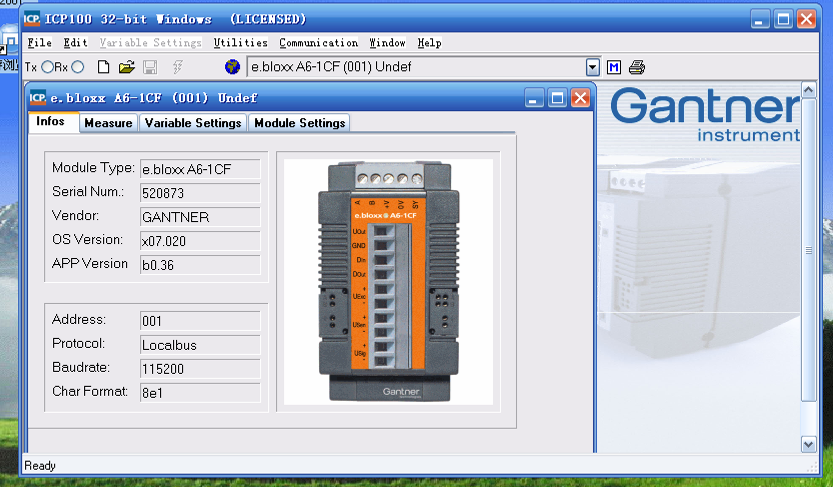Click the APP Version label
This screenshot has width=833, height=487.
pos(90,263)
